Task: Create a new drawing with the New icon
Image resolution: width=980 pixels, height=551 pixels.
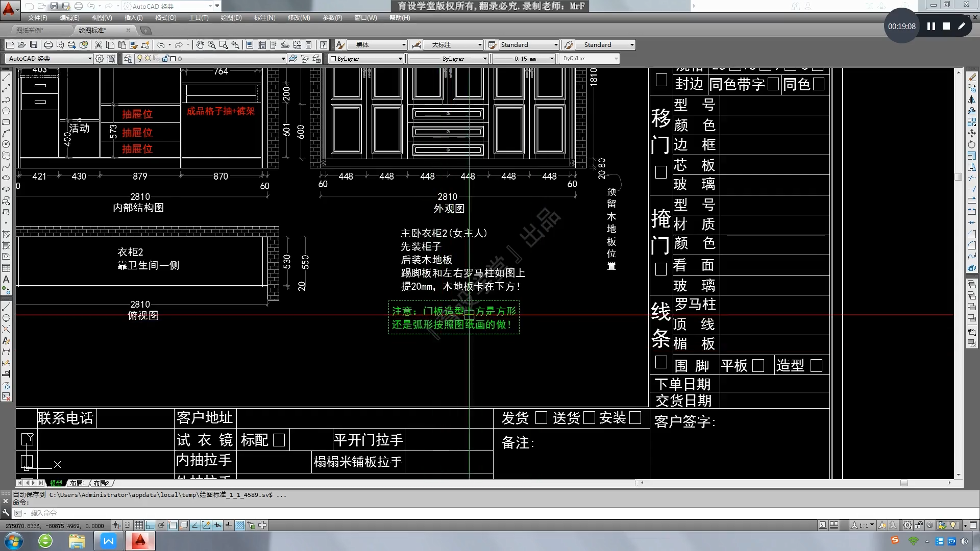Action: [10, 45]
